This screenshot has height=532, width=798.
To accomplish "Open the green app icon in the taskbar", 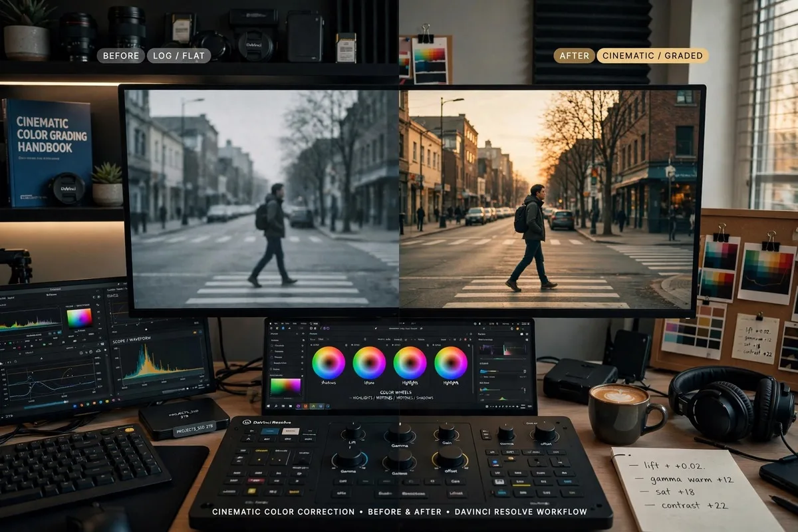I will coord(313,406).
